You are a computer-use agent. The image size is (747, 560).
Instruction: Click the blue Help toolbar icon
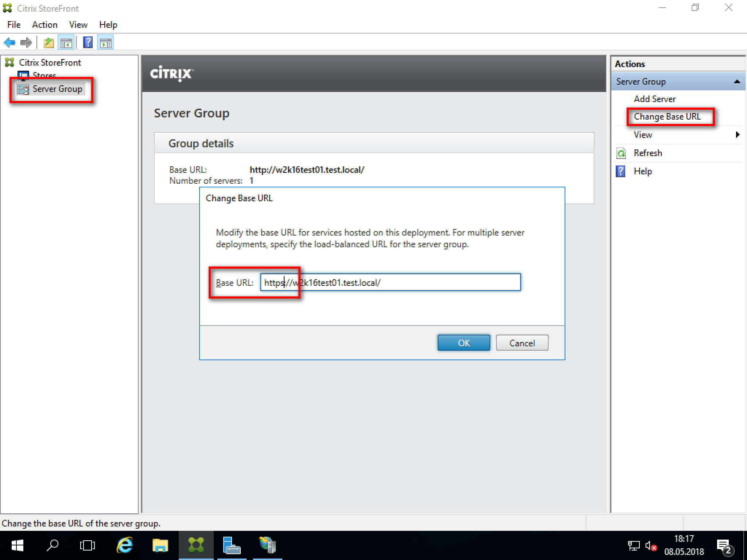(x=88, y=43)
